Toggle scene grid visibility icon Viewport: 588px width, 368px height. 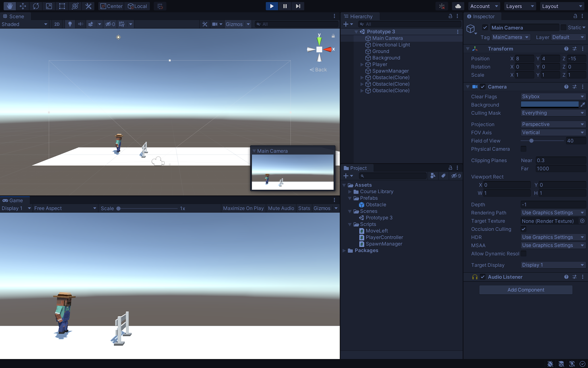point(122,24)
